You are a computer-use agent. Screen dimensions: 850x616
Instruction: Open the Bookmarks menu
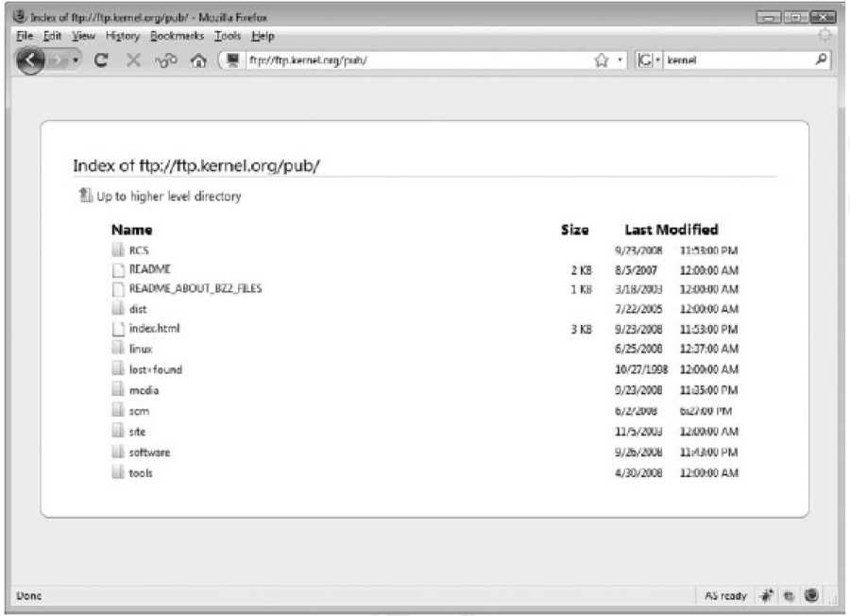click(x=177, y=36)
